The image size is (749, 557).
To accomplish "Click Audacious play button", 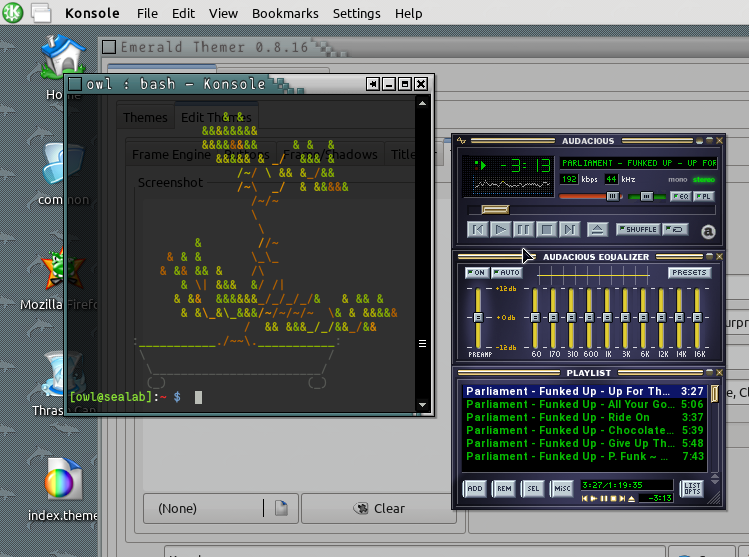I will (x=501, y=230).
